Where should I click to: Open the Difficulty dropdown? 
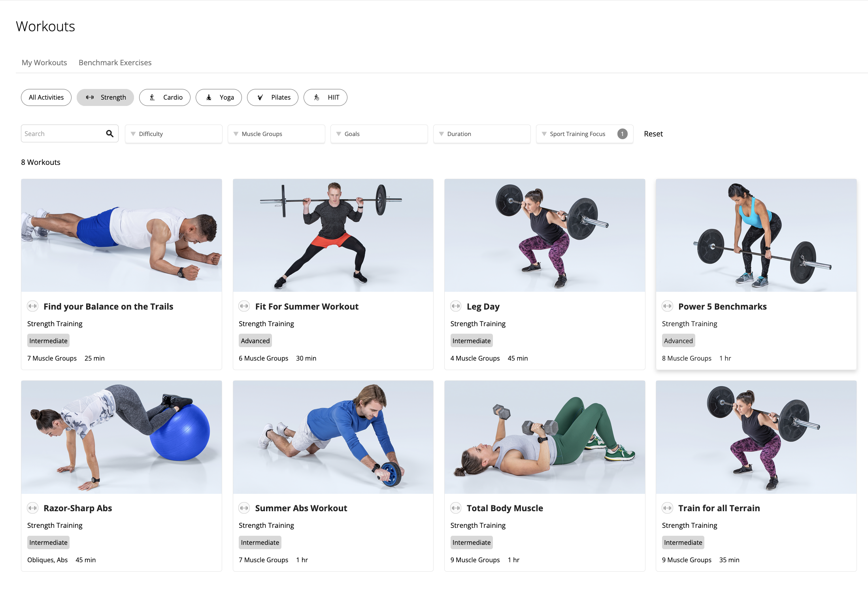pyautogui.click(x=173, y=134)
